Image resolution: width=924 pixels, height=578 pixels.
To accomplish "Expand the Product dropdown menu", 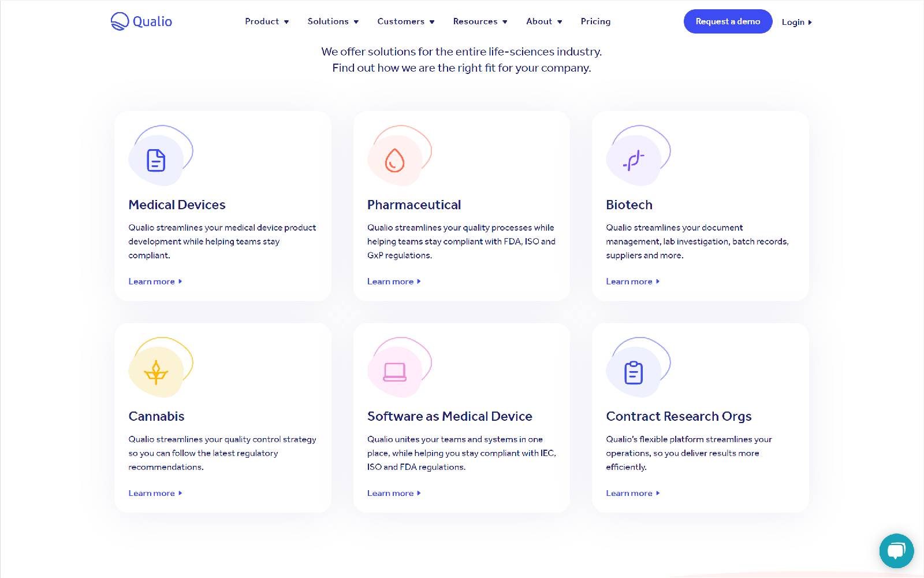I will click(267, 21).
